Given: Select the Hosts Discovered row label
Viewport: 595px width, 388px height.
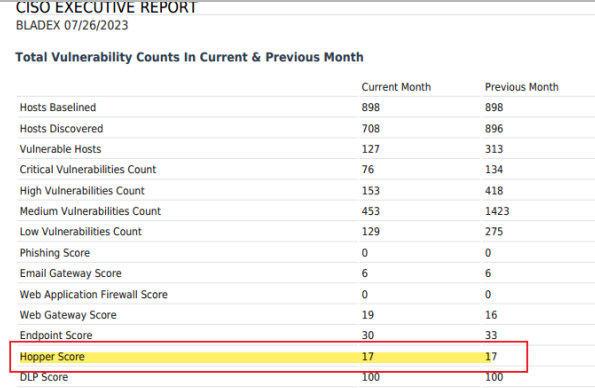Looking at the screenshot, I should click(x=61, y=129).
